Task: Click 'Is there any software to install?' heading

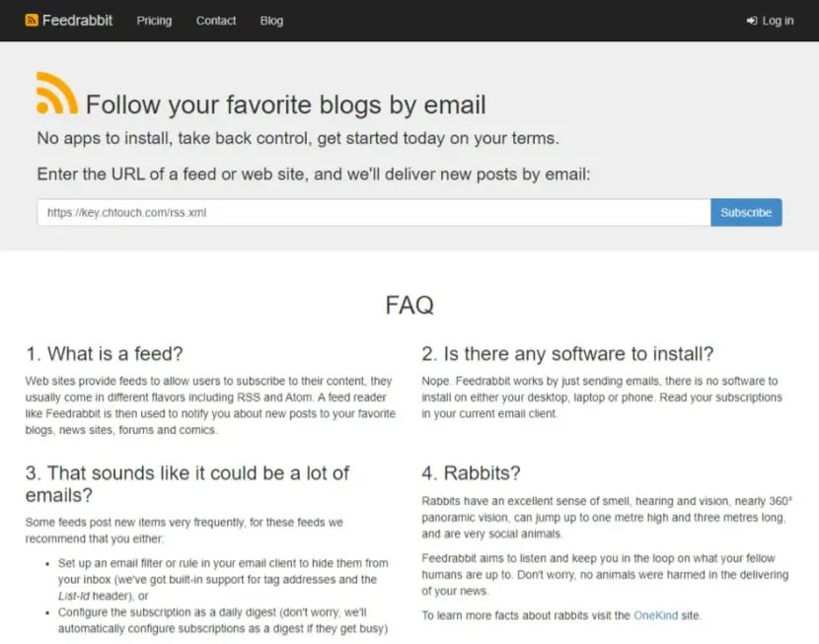Action: [x=567, y=354]
